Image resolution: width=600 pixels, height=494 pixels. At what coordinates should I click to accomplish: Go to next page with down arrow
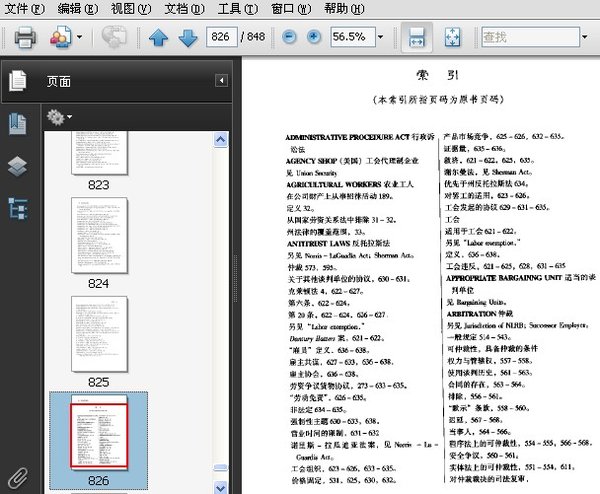tap(187, 38)
